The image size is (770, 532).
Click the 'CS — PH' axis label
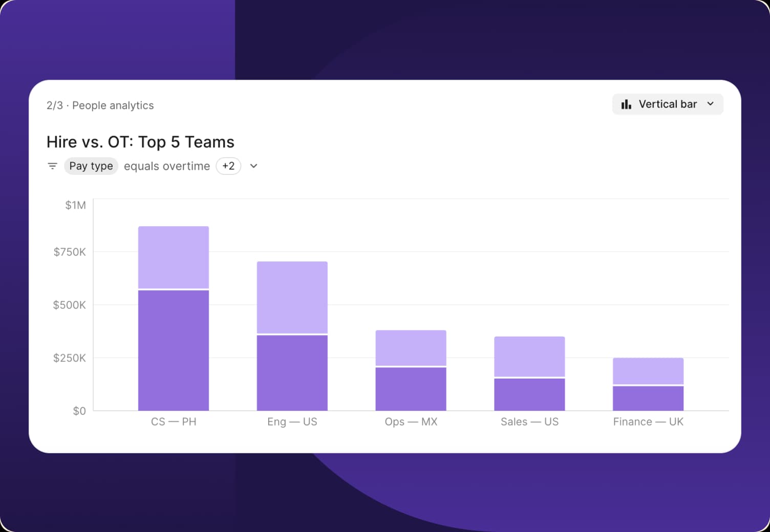(174, 422)
